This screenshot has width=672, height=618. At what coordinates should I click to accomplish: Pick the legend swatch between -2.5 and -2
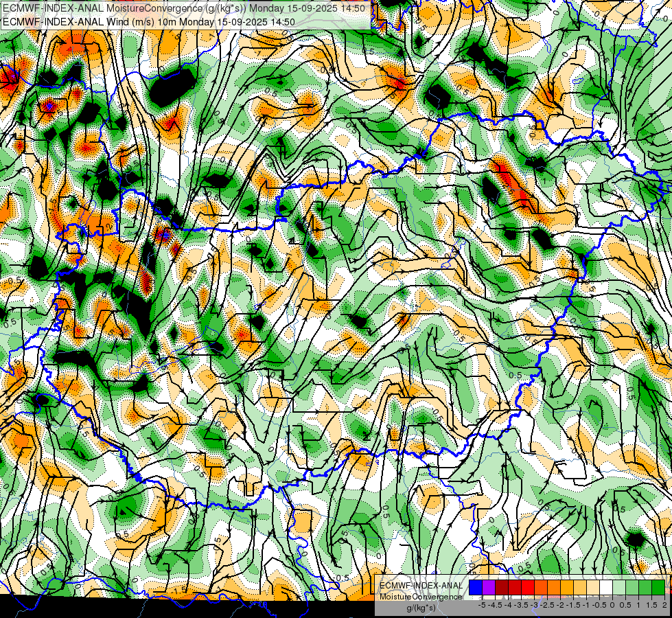click(x=554, y=588)
